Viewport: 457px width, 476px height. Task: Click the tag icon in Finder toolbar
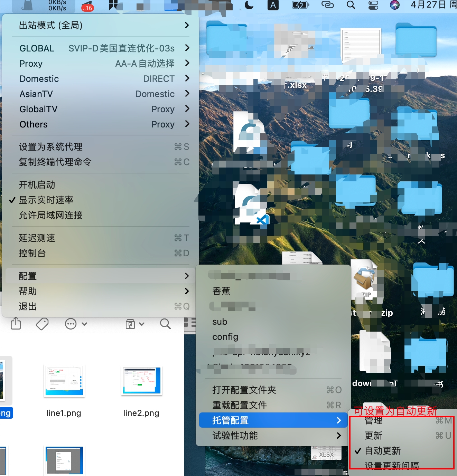(x=42, y=324)
